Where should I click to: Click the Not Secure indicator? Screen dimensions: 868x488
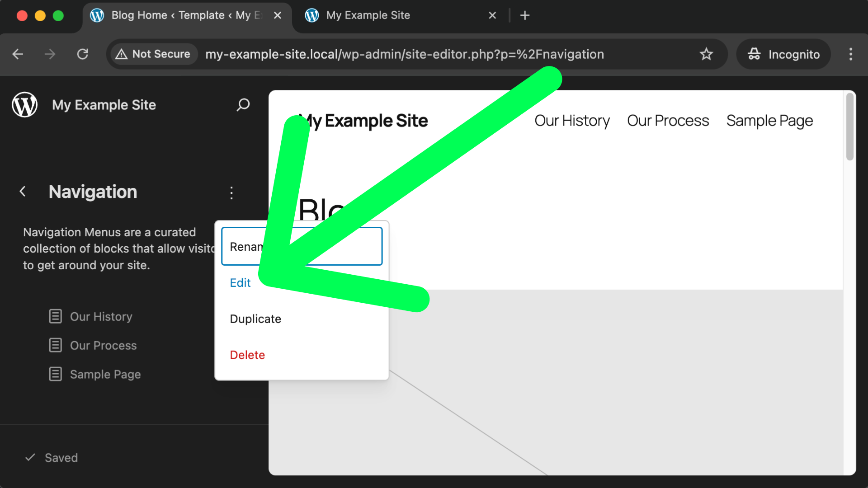coord(153,54)
